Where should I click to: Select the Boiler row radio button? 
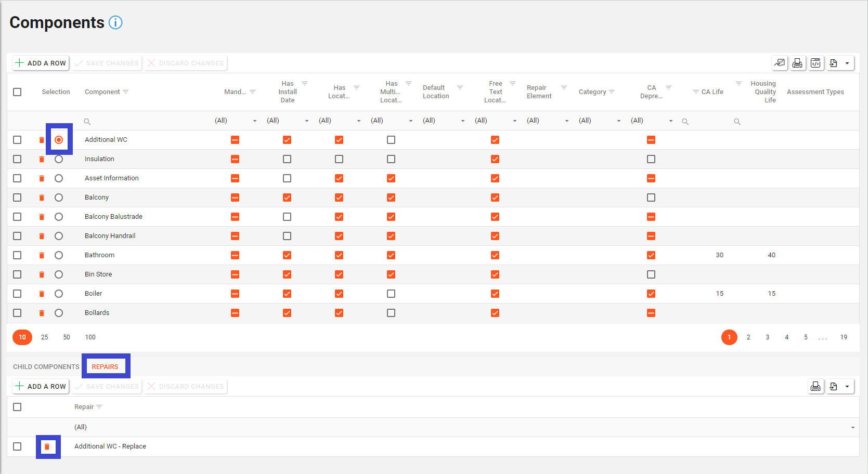(x=59, y=294)
